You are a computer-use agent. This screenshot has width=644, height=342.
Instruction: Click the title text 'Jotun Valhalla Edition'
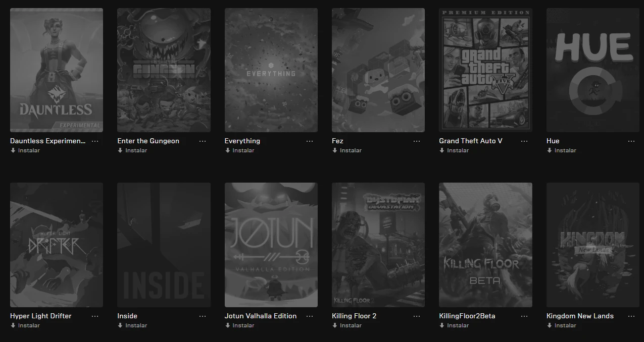pos(261,316)
